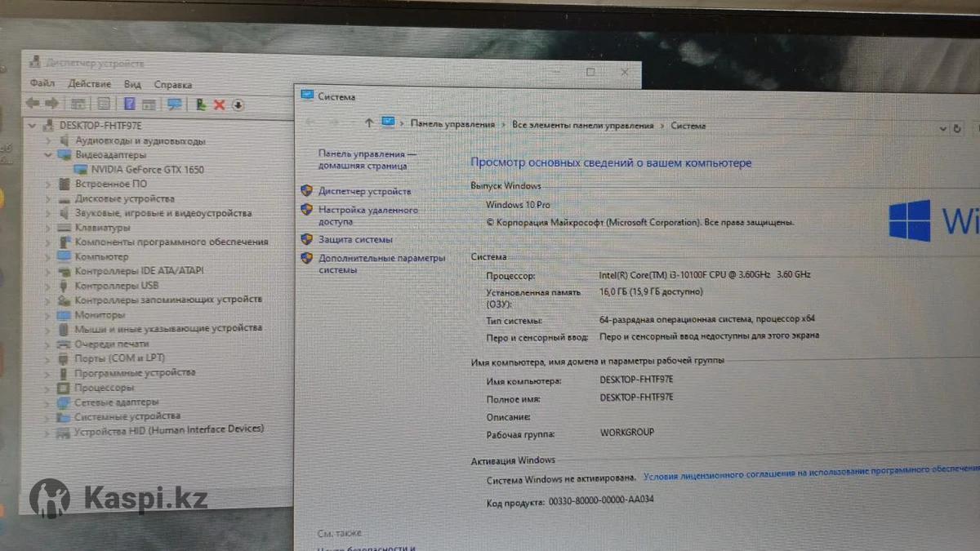This screenshot has width=980, height=551.
Task: Click the Back arrow in Device Manager toolbar
Action: click(33, 104)
